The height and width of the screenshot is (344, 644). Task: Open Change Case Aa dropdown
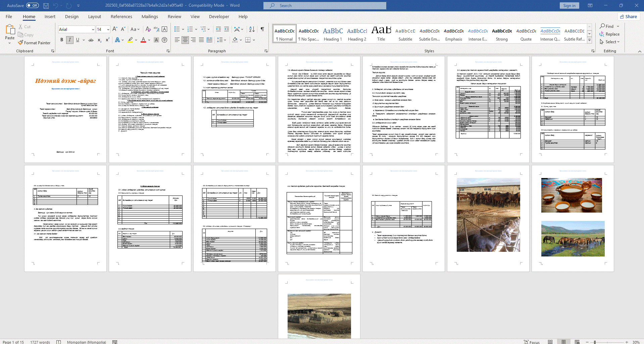(x=135, y=29)
